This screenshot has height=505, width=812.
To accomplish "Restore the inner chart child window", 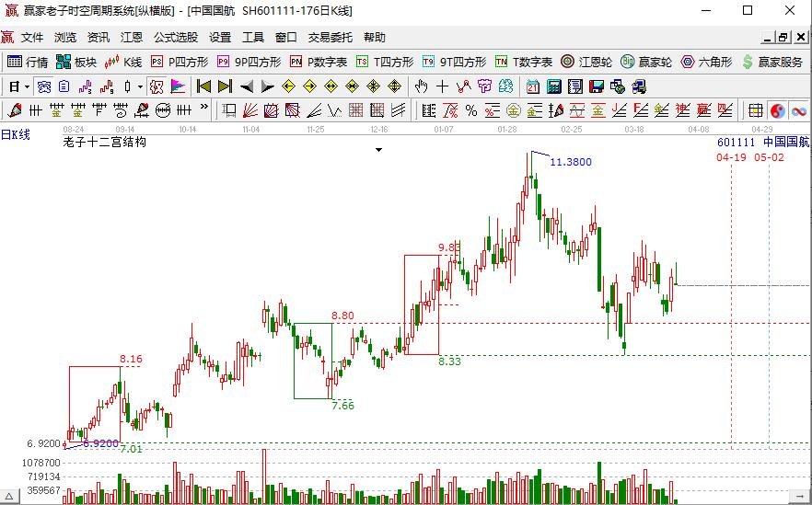I will point(783,37).
